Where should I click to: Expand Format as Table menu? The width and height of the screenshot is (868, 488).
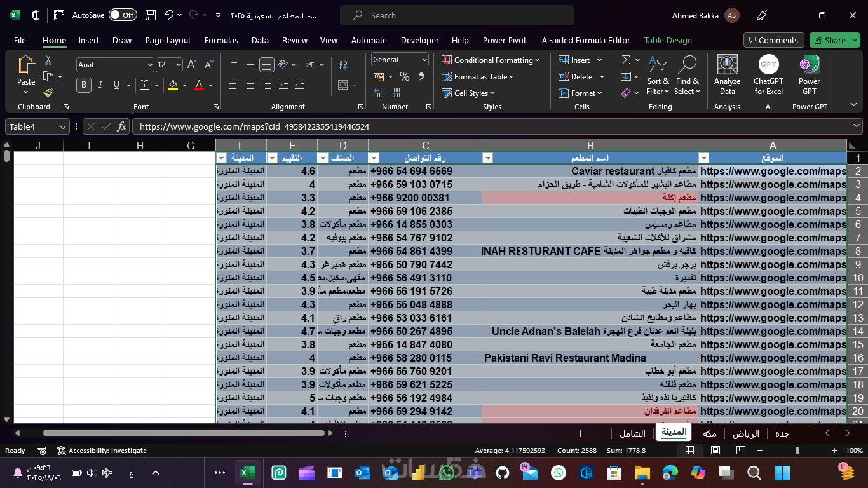pyautogui.click(x=477, y=77)
